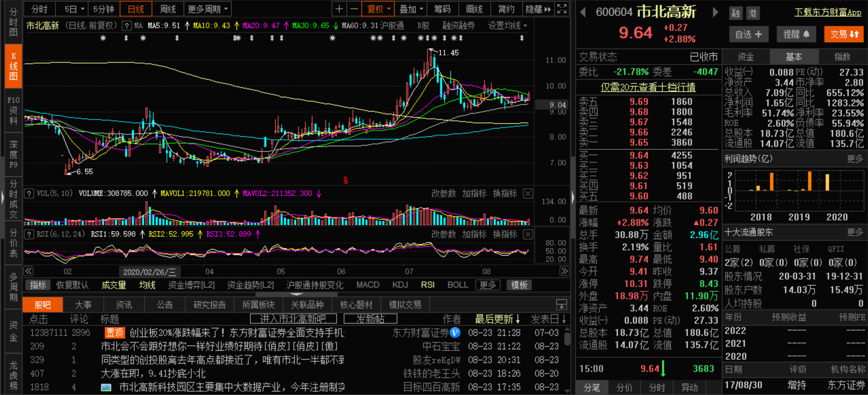868x395 pixels.
Task: Jump chart timeline right with double-arrow icon
Action: [564, 271]
